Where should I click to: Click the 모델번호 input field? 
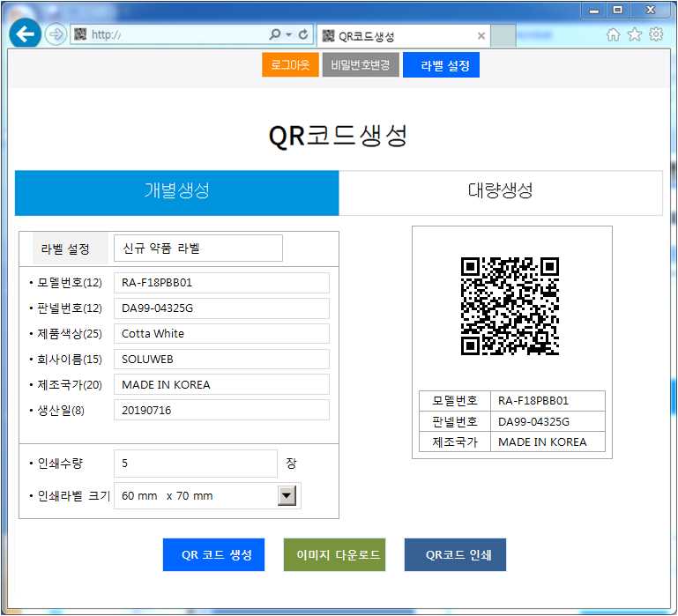pos(221,283)
